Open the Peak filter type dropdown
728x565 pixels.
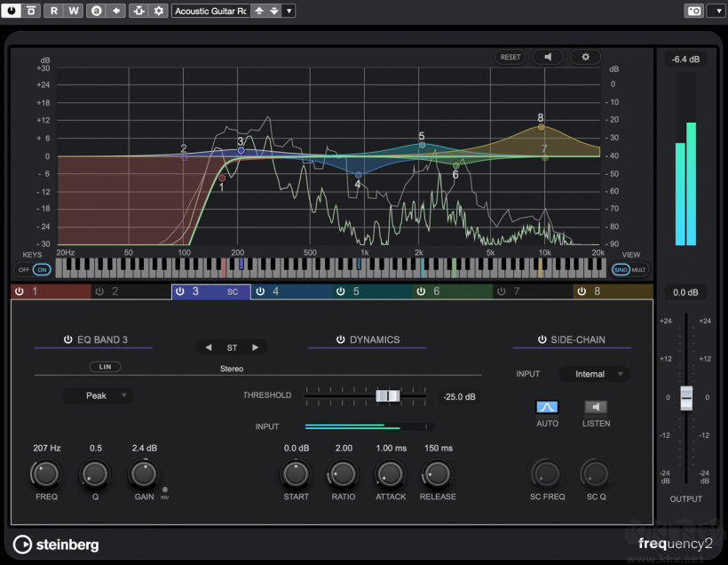coord(98,394)
